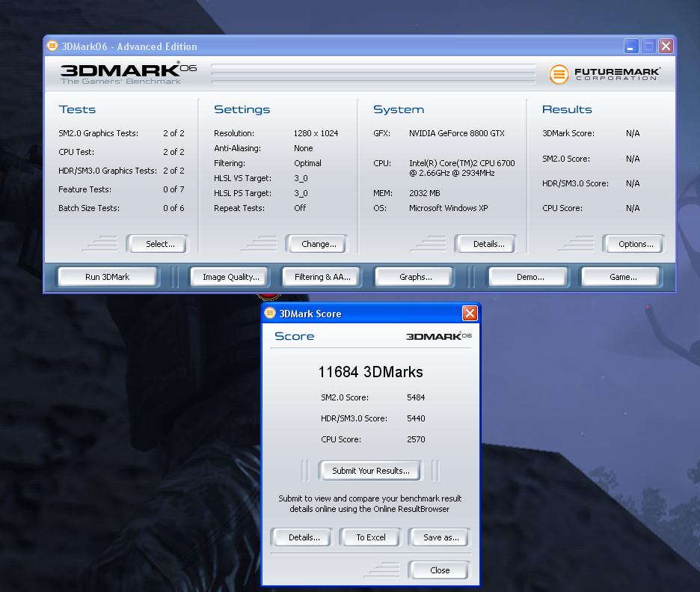Click the System section heading
The image size is (700, 592).
point(398,109)
